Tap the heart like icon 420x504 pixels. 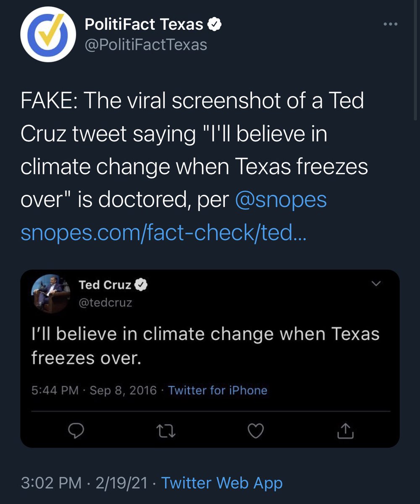coord(255,430)
